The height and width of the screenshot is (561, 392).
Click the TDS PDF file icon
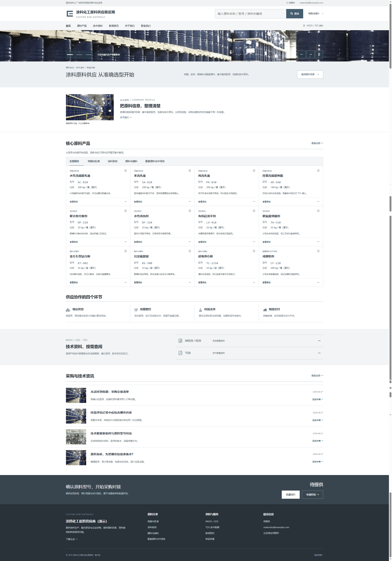pyautogui.click(x=180, y=353)
